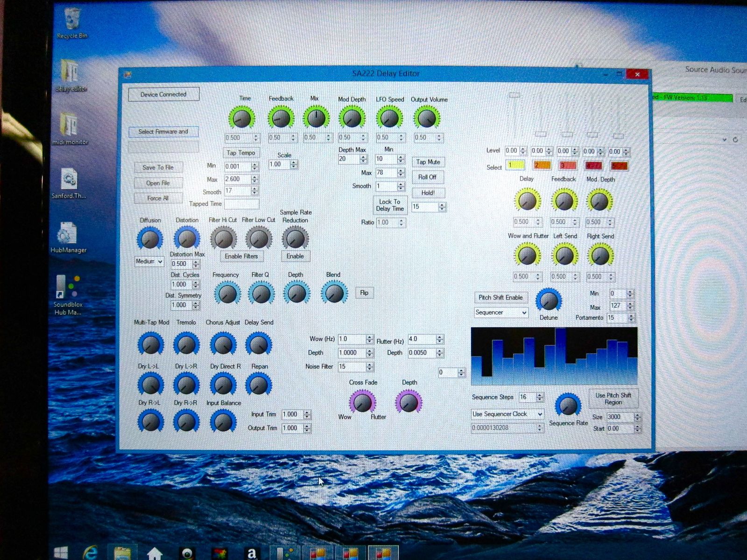Open File Explorer from the taskbar

tap(122, 553)
